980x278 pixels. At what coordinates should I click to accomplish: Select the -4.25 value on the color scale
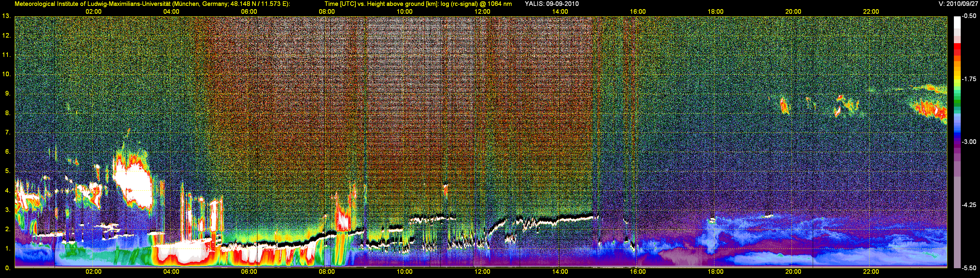tap(969, 205)
